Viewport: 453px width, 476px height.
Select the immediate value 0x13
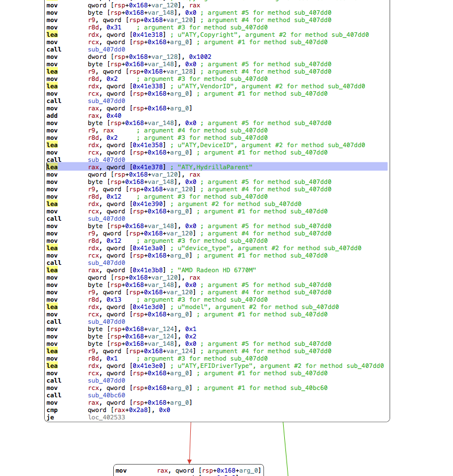click(x=114, y=299)
